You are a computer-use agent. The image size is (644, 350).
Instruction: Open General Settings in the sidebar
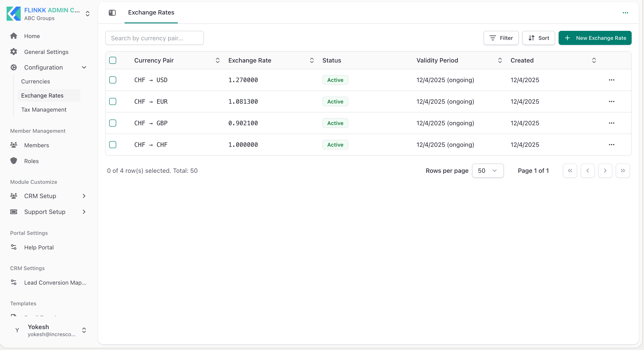click(46, 52)
